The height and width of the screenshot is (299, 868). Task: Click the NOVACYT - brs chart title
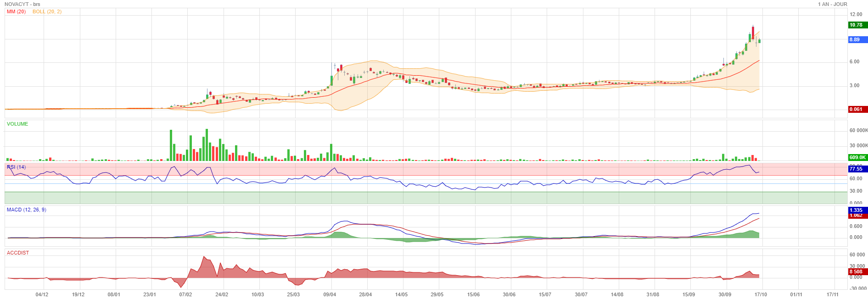pos(22,4)
